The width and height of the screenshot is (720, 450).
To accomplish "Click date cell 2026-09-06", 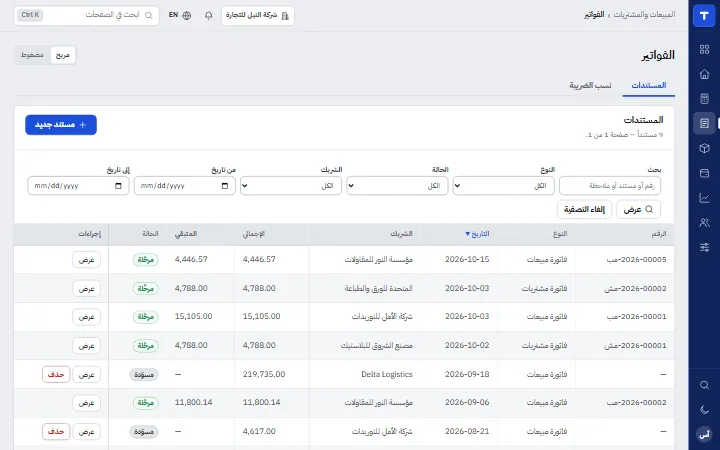I will click(467, 402).
